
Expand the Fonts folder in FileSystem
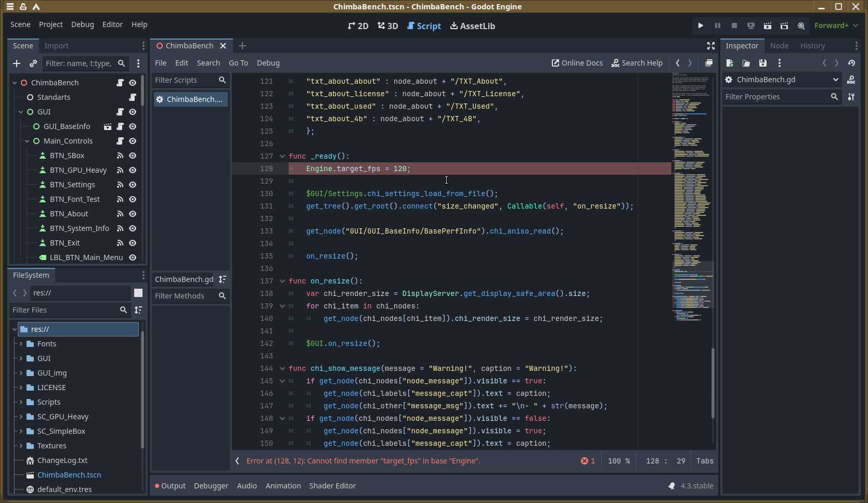click(x=21, y=344)
